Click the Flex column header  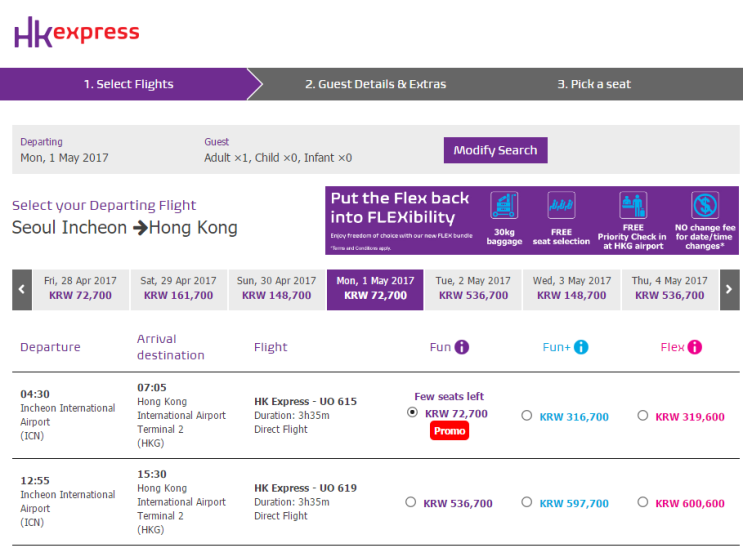(672, 347)
